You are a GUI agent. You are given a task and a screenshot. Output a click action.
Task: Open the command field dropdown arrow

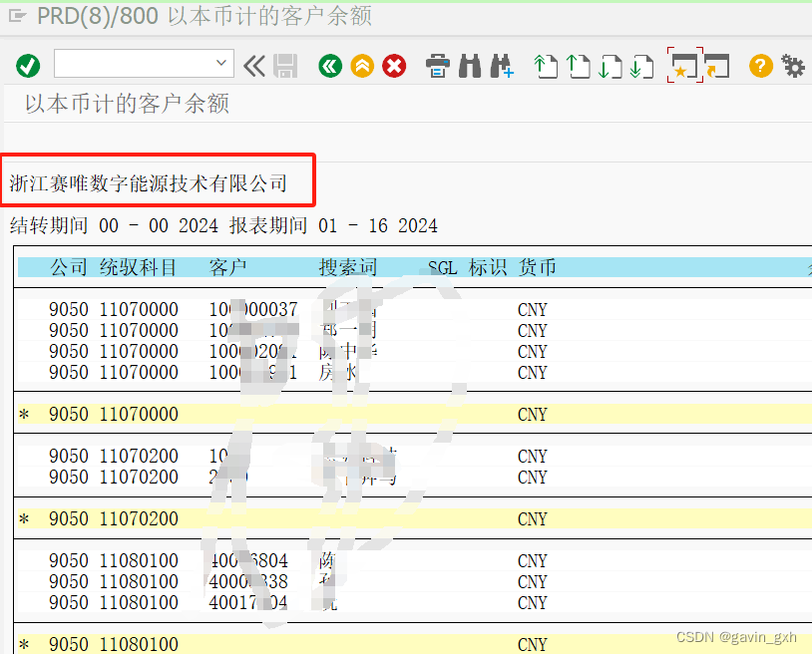(x=221, y=63)
